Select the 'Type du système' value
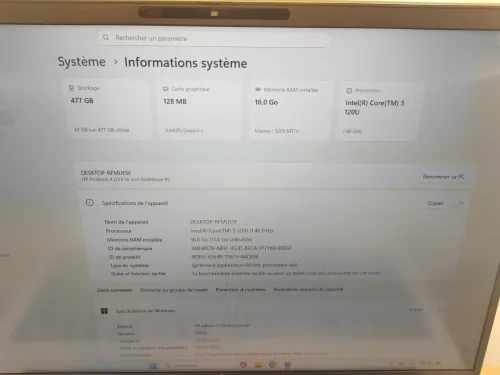The width and height of the screenshot is (500, 375). coord(245,265)
